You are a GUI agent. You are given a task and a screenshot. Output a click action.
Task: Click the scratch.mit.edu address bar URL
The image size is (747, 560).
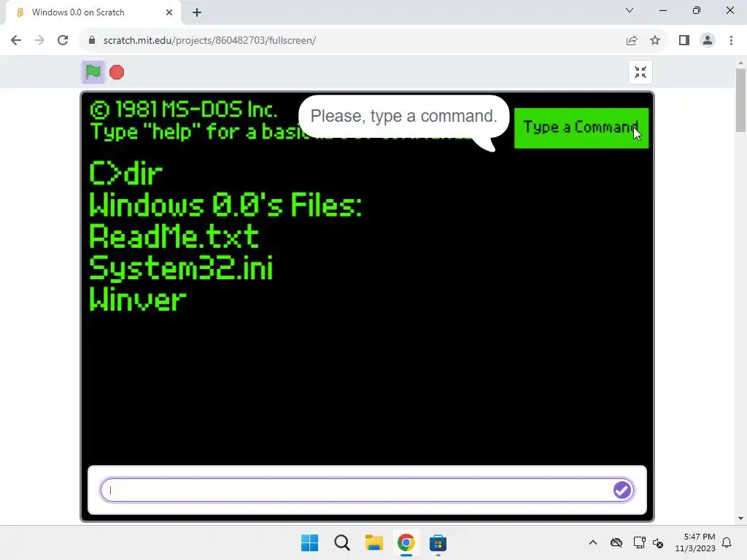pos(209,41)
